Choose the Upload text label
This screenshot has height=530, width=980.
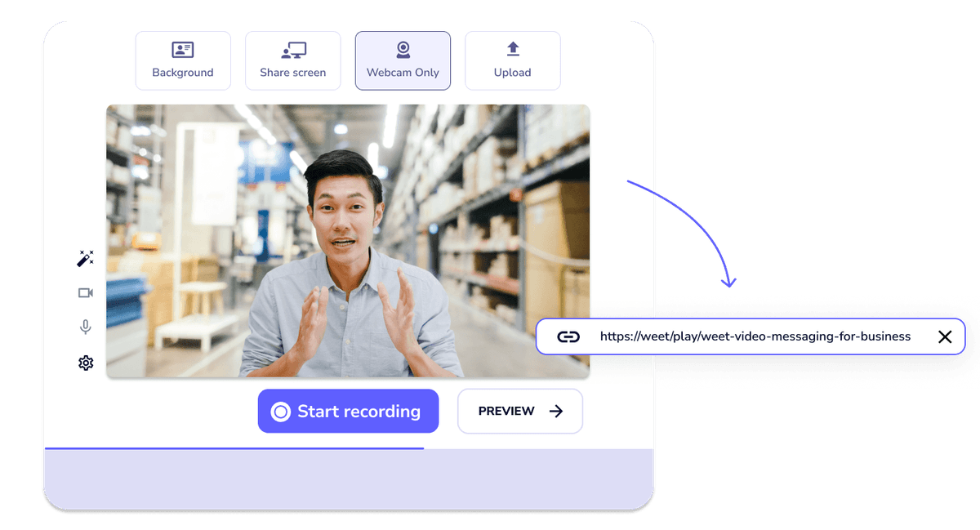(513, 73)
